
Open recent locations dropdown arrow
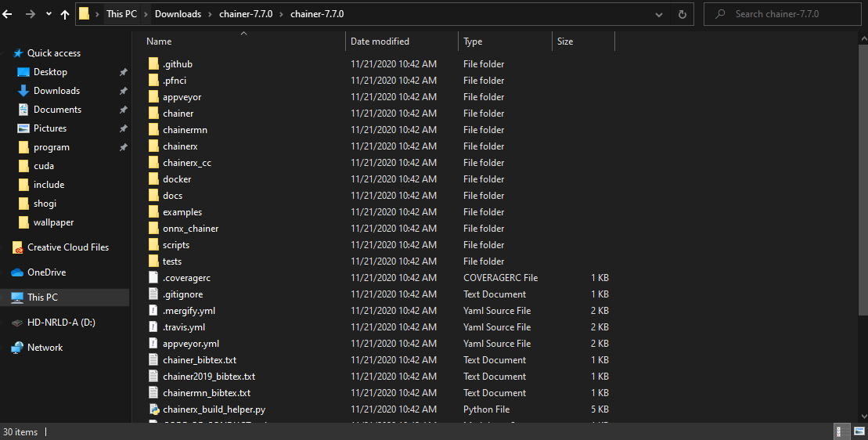point(49,14)
